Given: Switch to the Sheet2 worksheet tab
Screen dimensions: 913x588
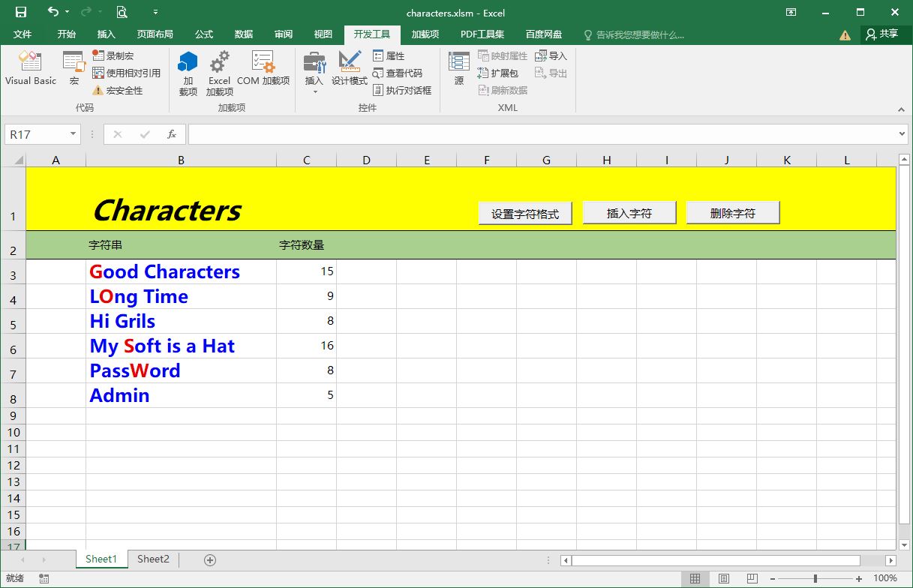Looking at the screenshot, I should click(153, 559).
